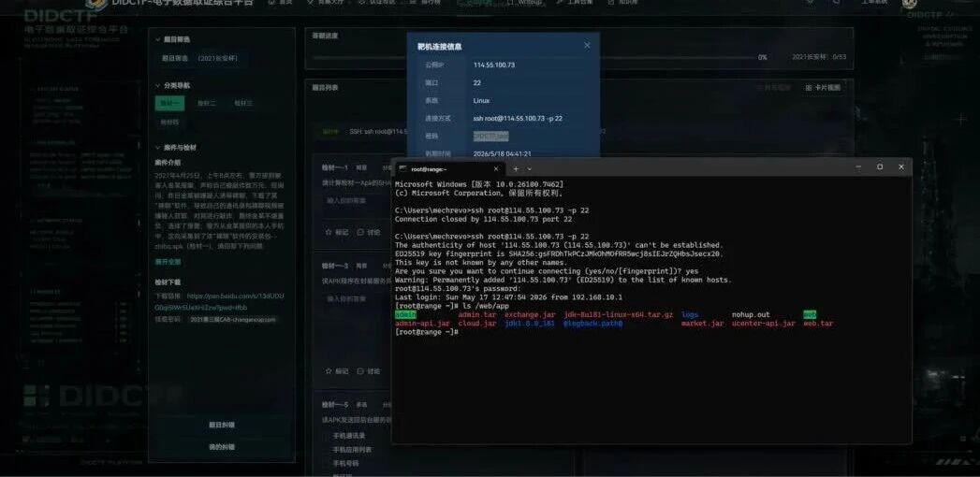The width and height of the screenshot is (980, 477).
Task: Click cloud.jar in the terminal listing
Action: pyautogui.click(x=476, y=324)
